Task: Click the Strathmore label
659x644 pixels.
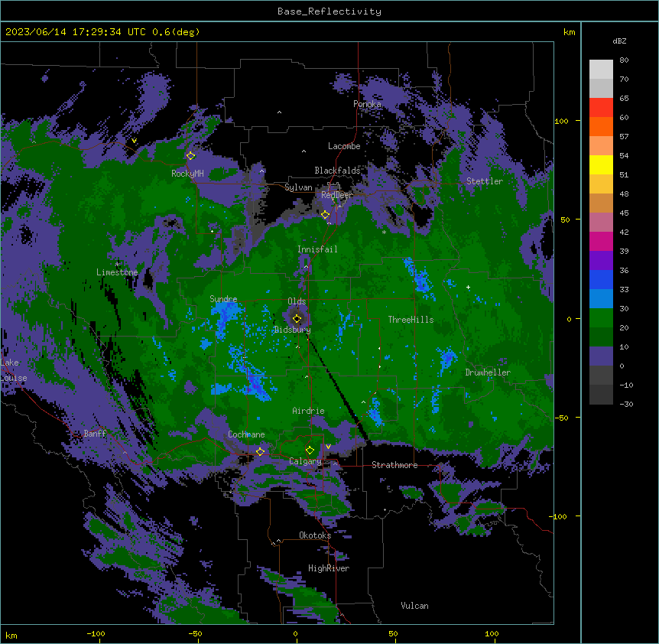Action: [x=394, y=465]
